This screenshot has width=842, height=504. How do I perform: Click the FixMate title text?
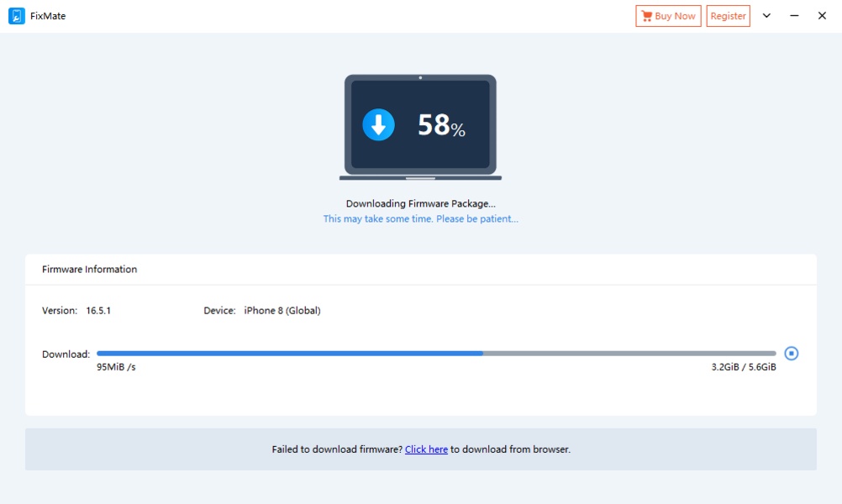pos(48,16)
